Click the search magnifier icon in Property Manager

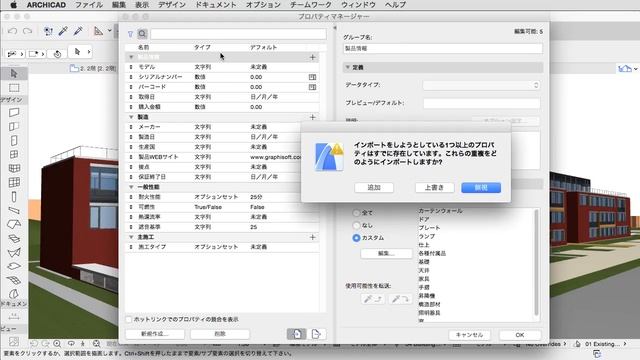click(x=142, y=34)
